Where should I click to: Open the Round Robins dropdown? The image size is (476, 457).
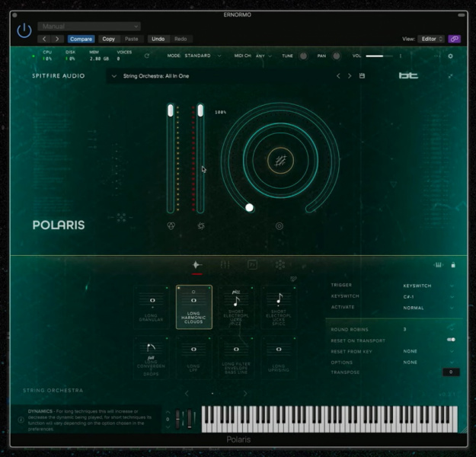pyautogui.click(x=428, y=329)
